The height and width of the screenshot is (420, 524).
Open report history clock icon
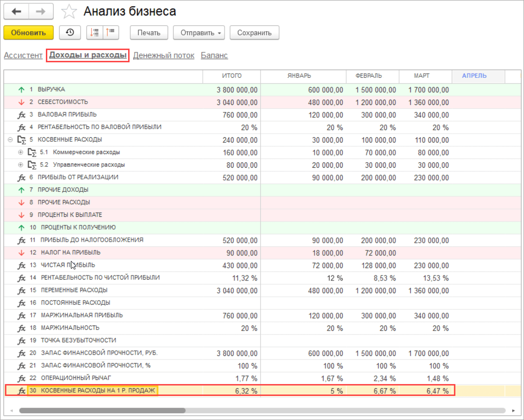70,33
